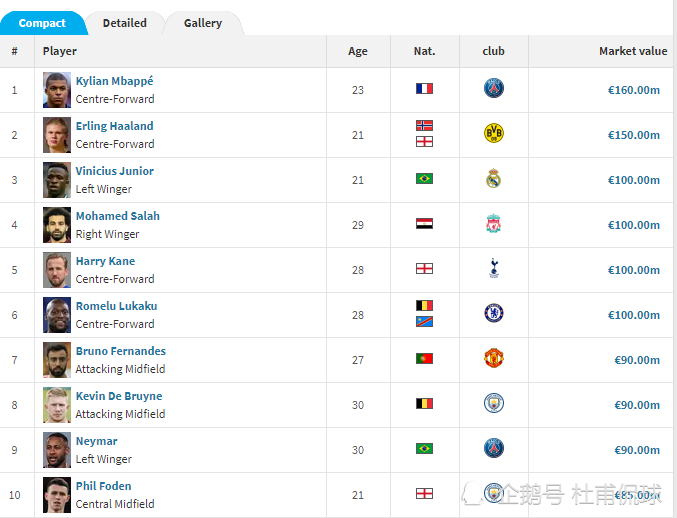Click the Real Madrid club crest

coord(493,178)
